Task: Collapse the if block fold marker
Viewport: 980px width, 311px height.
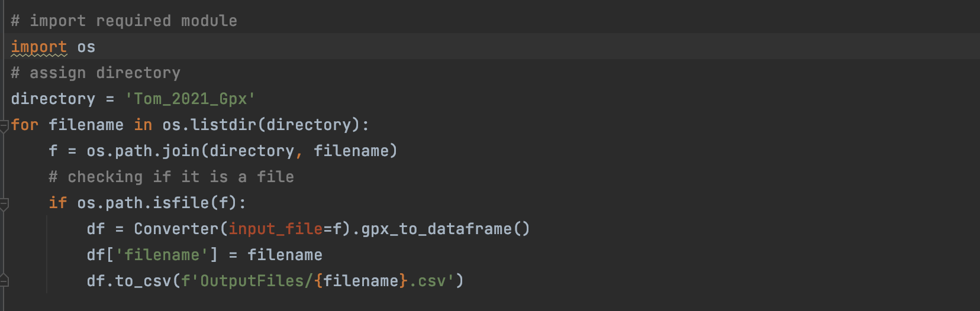Action: tap(4, 203)
